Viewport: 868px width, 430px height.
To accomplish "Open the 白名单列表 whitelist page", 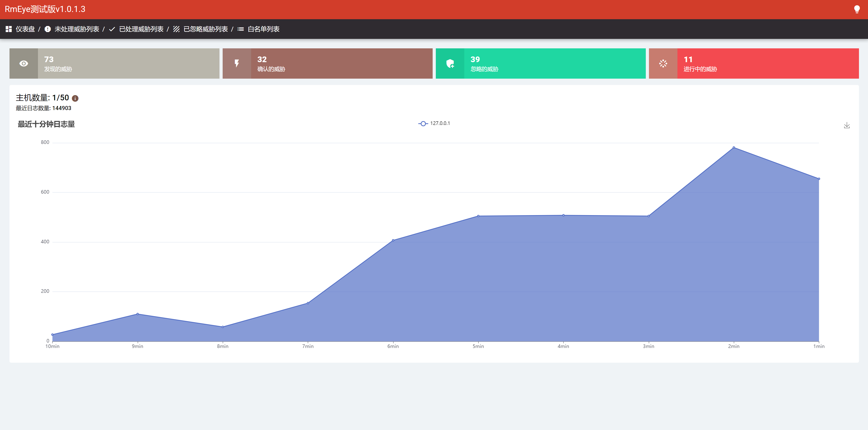I will (264, 29).
